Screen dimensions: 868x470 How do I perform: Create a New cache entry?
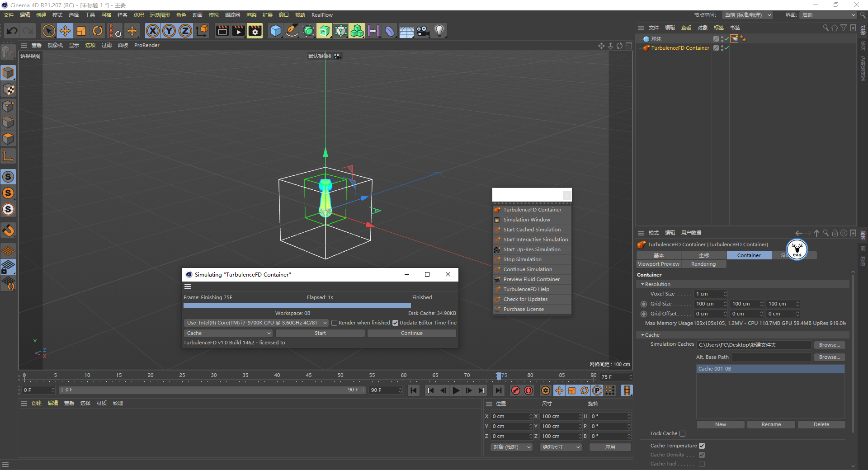click(x=720, y=424)
